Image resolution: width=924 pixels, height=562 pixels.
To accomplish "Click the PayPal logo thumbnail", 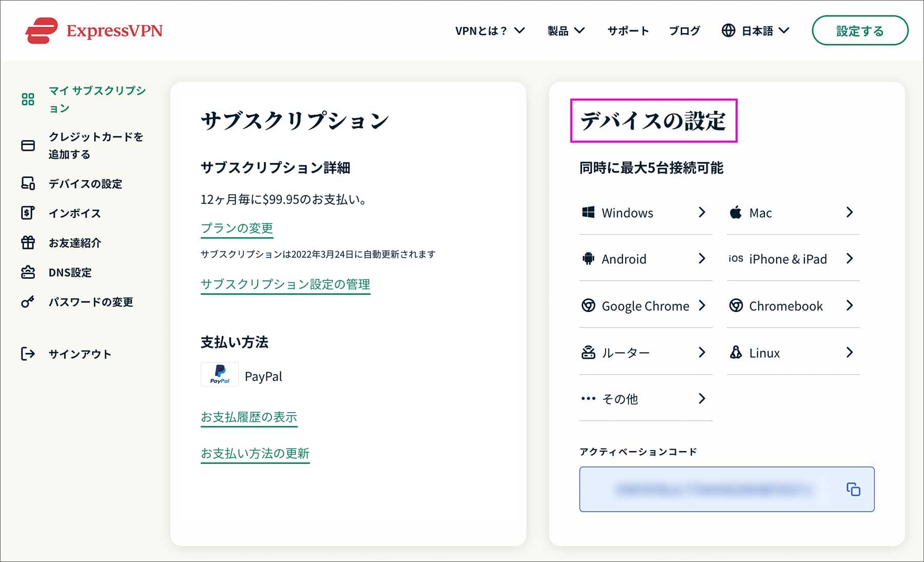I will (220, 375).
